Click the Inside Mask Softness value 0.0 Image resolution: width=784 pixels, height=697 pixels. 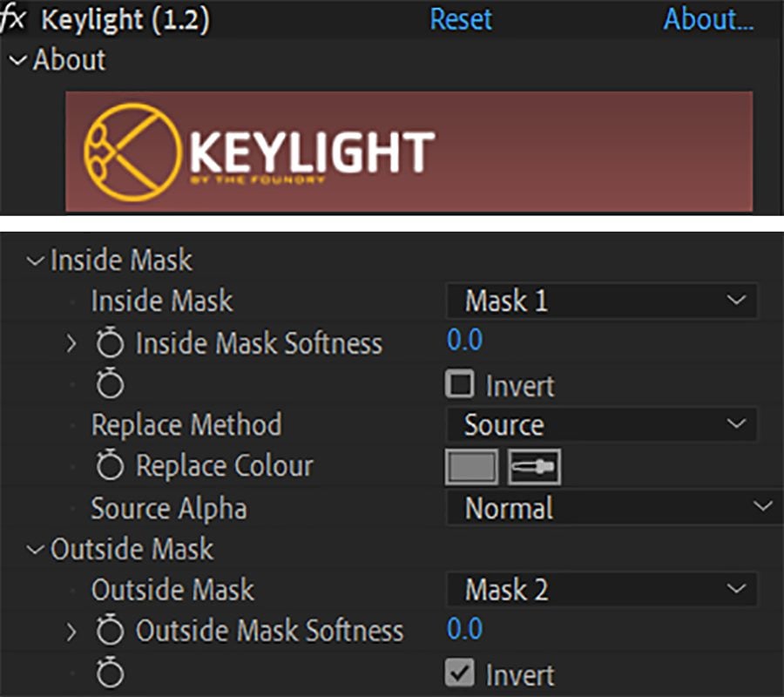(464, 340)
